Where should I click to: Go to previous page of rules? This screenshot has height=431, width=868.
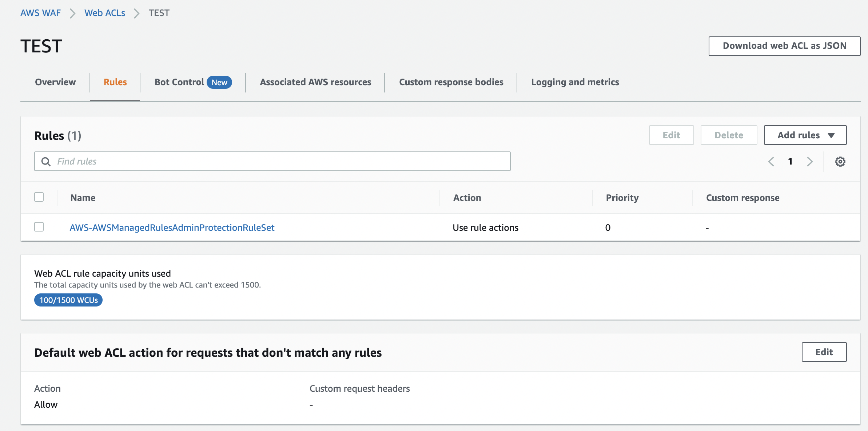(771, 161)
